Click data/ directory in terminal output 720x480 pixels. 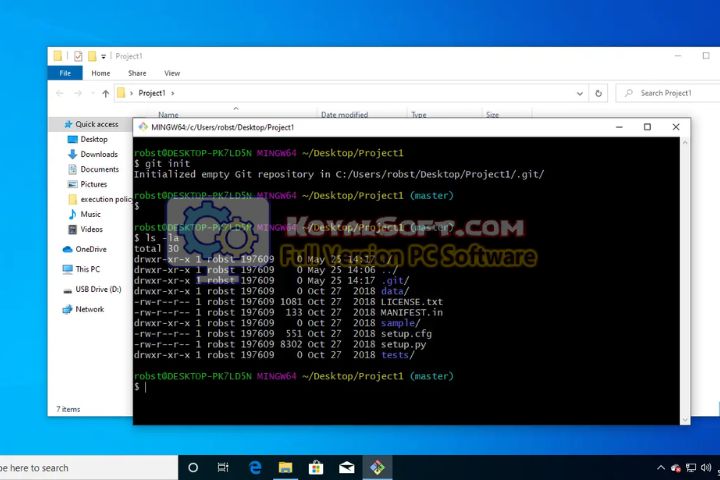pyautogui.click(x=394, y=291)
